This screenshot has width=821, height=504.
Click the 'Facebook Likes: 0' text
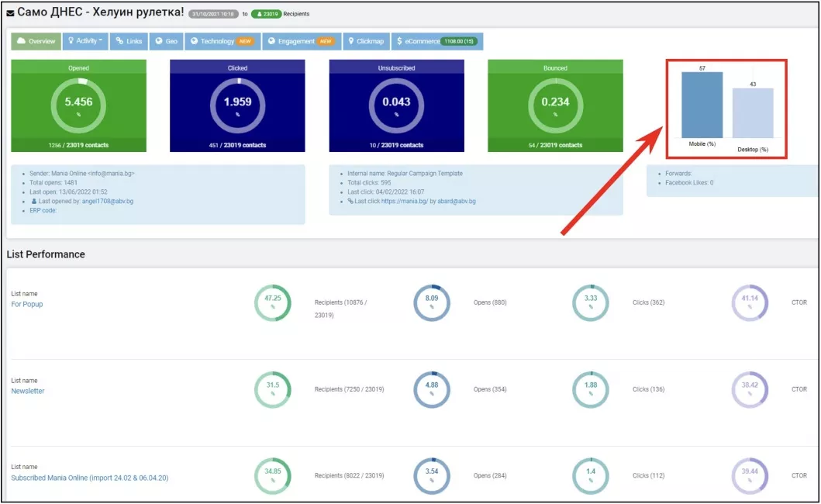689,183
